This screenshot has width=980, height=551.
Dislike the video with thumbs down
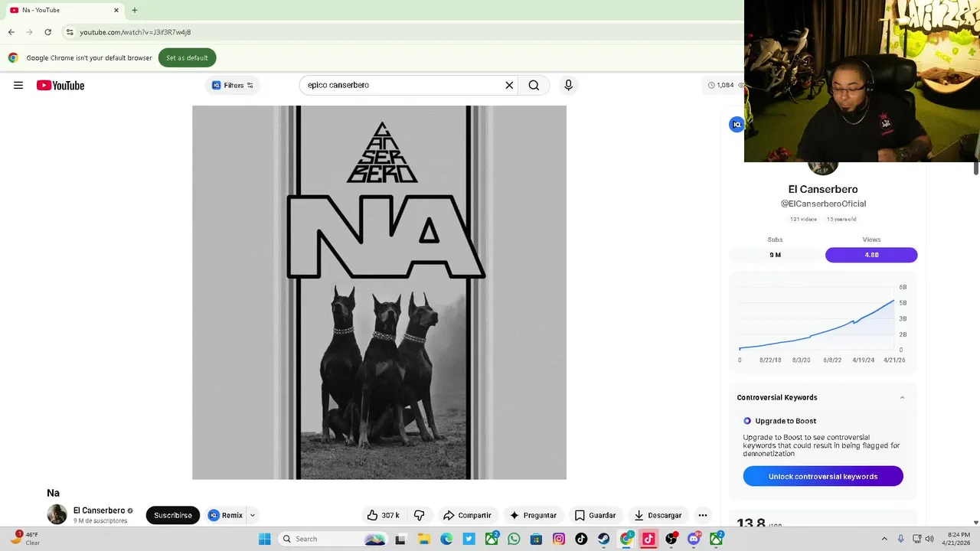[x=419, y=515]
